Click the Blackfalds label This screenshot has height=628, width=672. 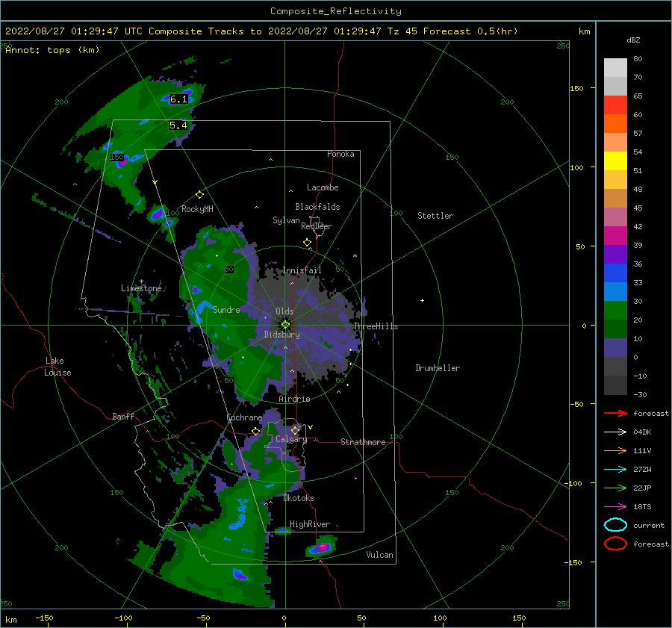point(317,207)
